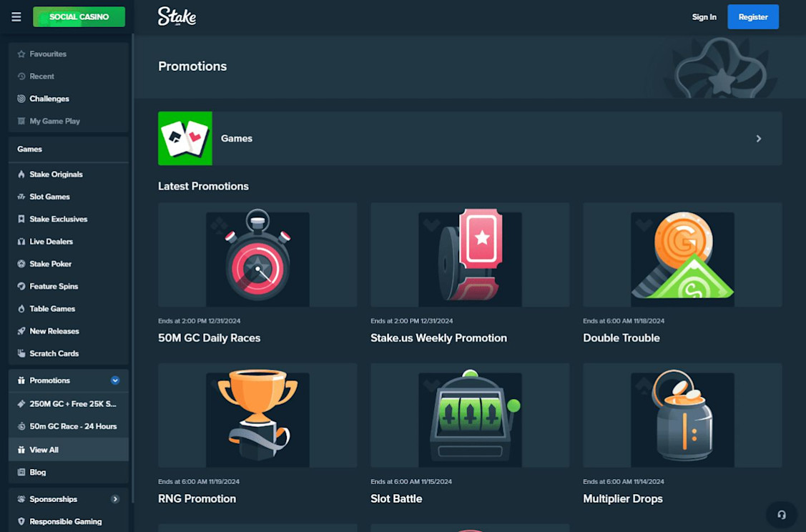Open Stake.us Weekly Promotion thumbnail
The width and height of the screenshot is (806, 532).
[470, 255]
